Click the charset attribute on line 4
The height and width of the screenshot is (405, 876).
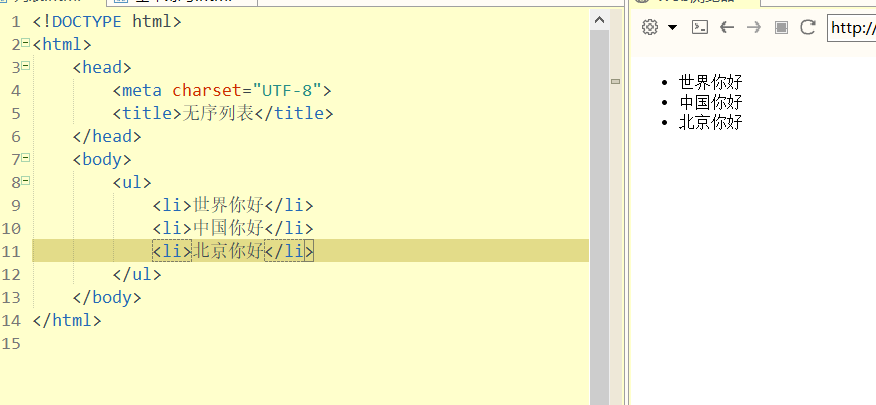point(207,90)
